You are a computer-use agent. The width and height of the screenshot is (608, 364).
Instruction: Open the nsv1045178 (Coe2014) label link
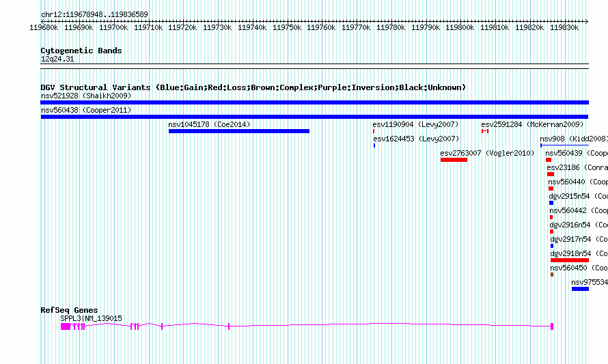tap(210, 124)
